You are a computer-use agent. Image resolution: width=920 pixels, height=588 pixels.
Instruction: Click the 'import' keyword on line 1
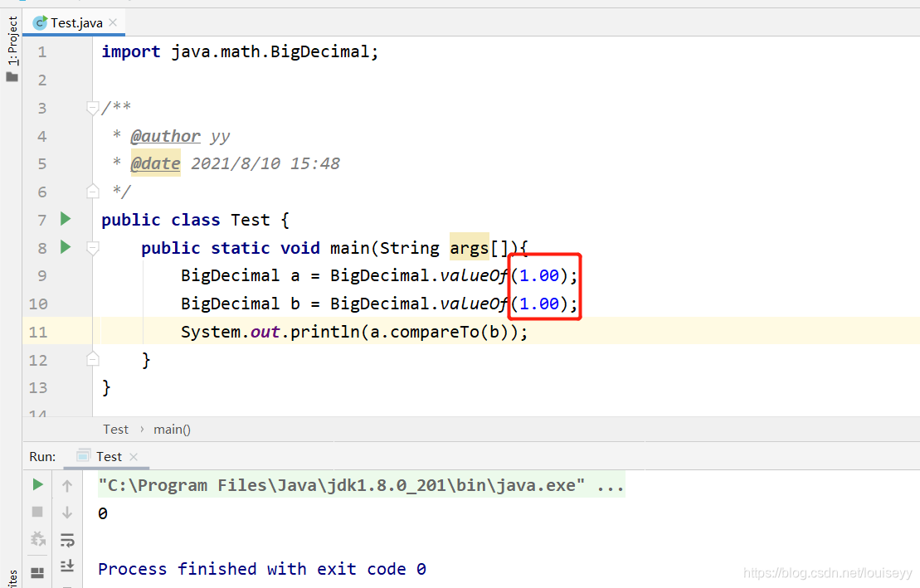(131, 51)
